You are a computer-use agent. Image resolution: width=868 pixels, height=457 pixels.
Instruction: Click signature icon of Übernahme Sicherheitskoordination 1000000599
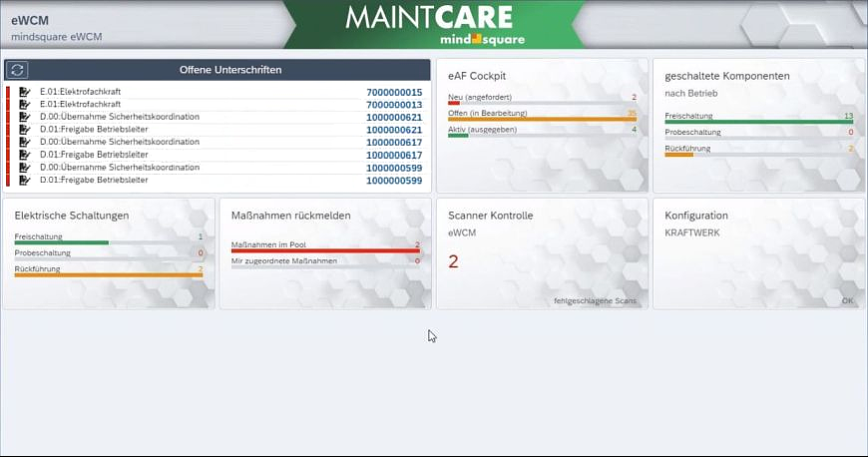pyautogui.click(x=24, y=168)
